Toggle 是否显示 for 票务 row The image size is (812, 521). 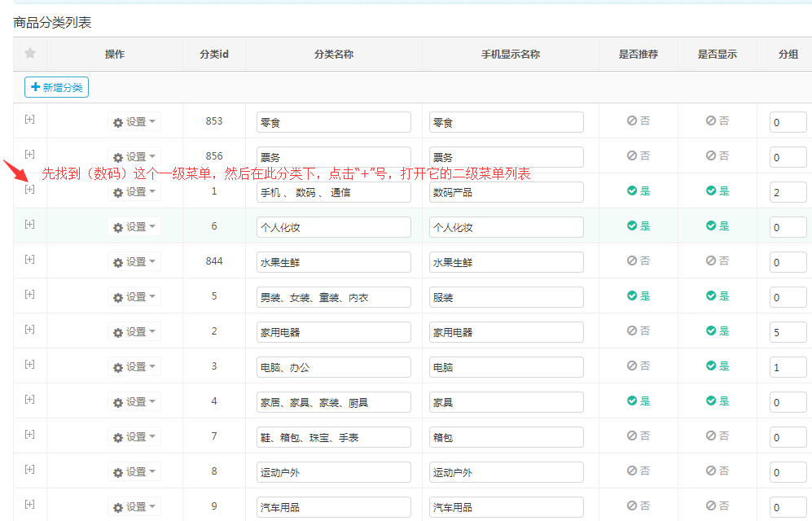(x=718, y=155)
